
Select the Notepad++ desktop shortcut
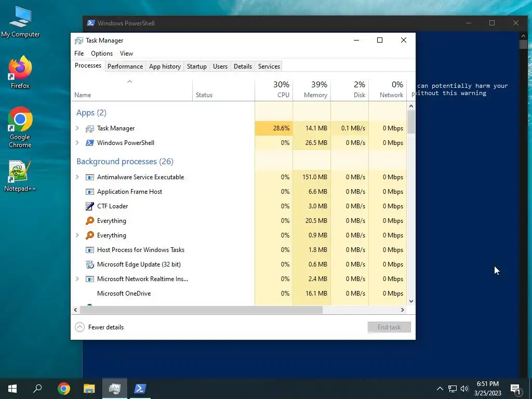tap(20, 176)
